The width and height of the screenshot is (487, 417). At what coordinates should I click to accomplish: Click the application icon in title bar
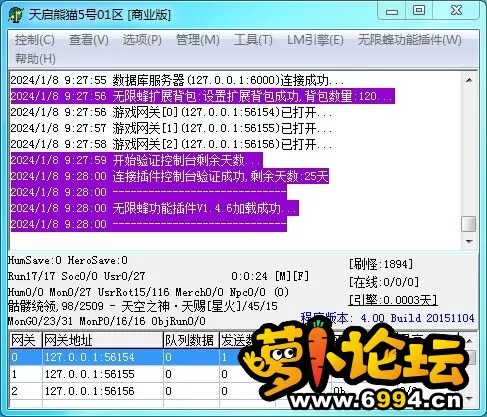[16, 15]
